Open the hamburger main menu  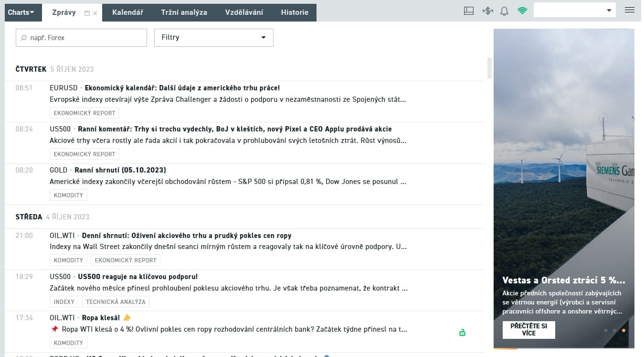[x=629, y=10]
